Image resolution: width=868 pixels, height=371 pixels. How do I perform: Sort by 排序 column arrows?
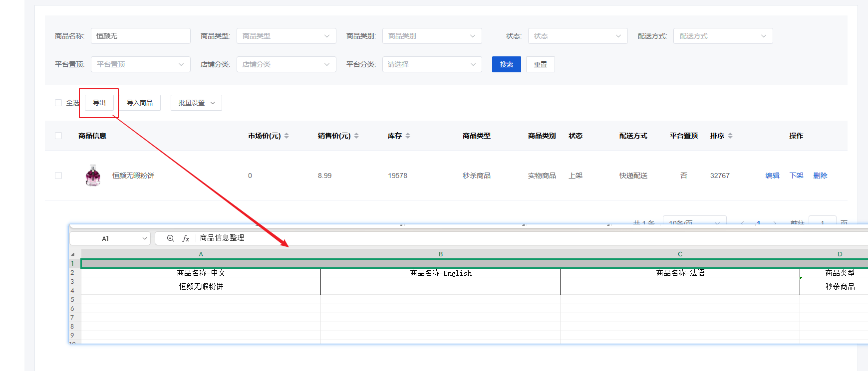point(730,136)
